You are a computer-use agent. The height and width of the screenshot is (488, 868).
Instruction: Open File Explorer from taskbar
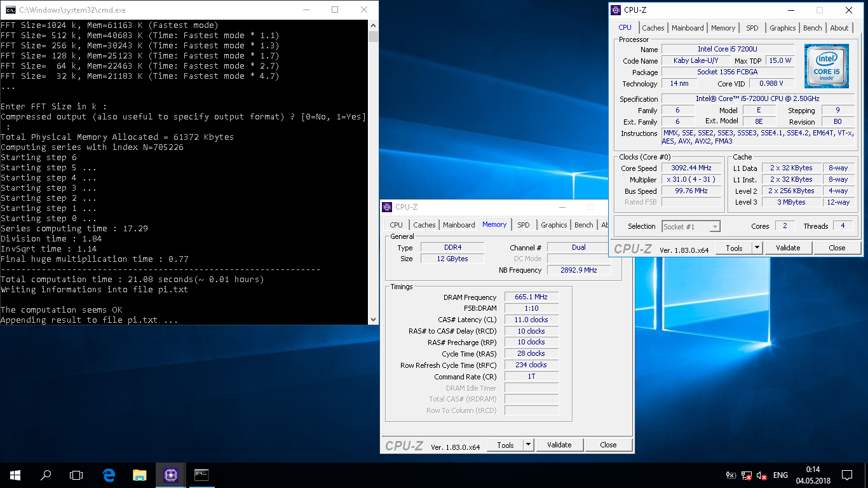(140, 475)
